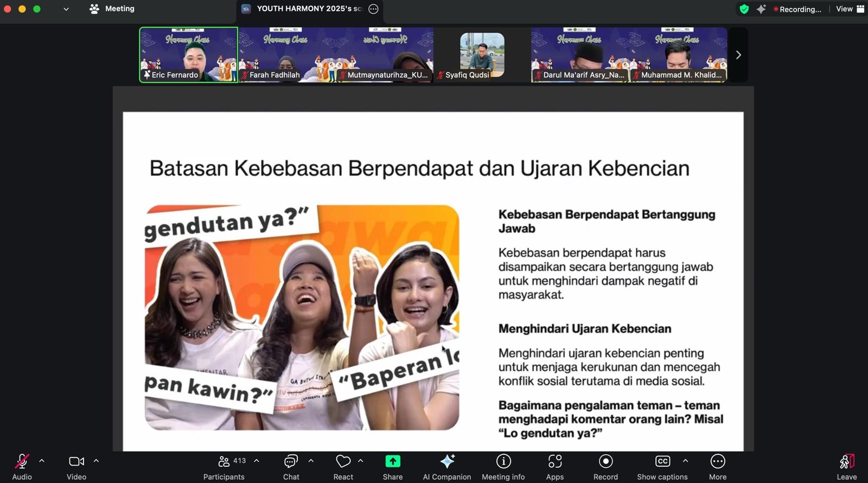Select Darul Ma'arif Asry's video thumbnail

coord(580,55)
